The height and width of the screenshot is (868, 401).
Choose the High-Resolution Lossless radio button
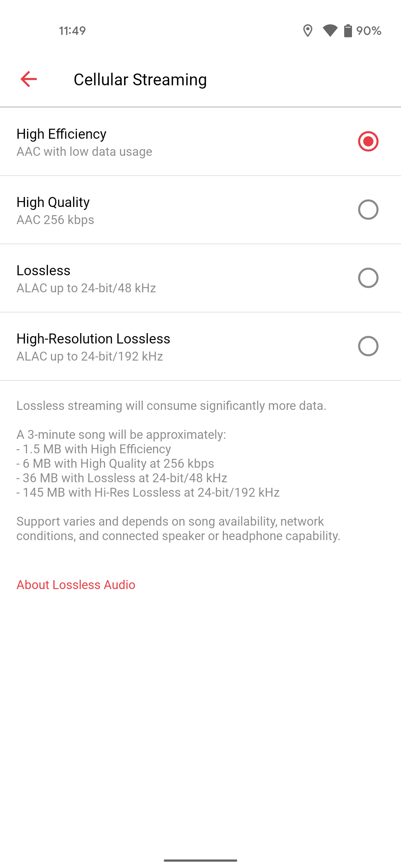[368, 346]
